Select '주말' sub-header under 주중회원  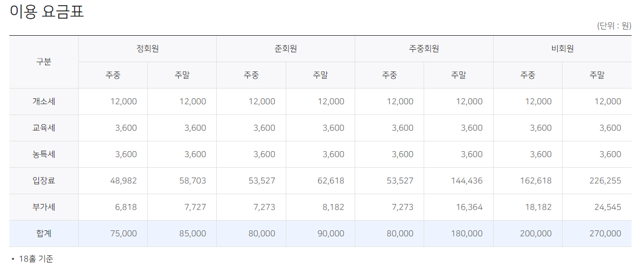click(x=458, y=75)
